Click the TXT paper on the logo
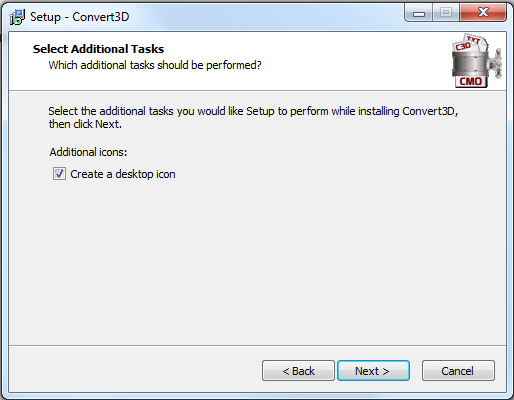514x400 pixels. (x=474, y=40)
